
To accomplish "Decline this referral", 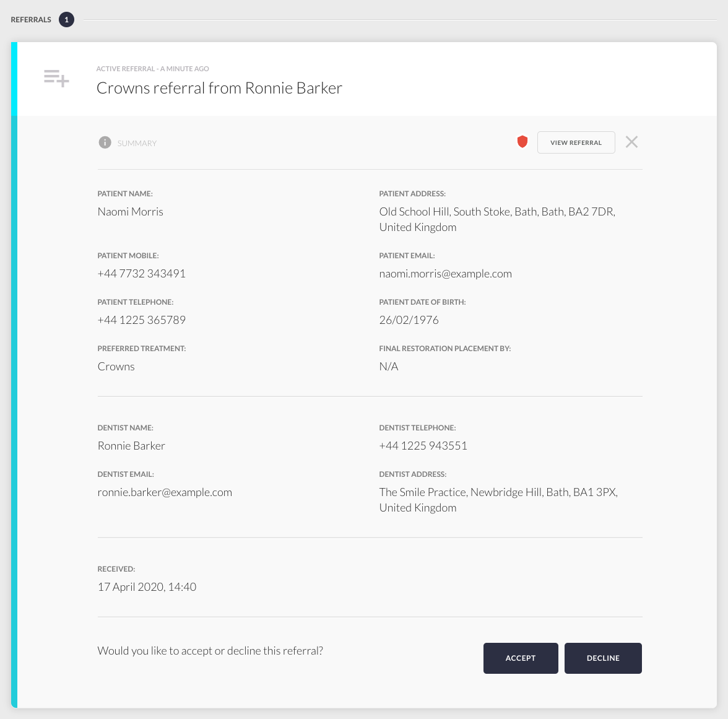I will click(x=603, y=658).
